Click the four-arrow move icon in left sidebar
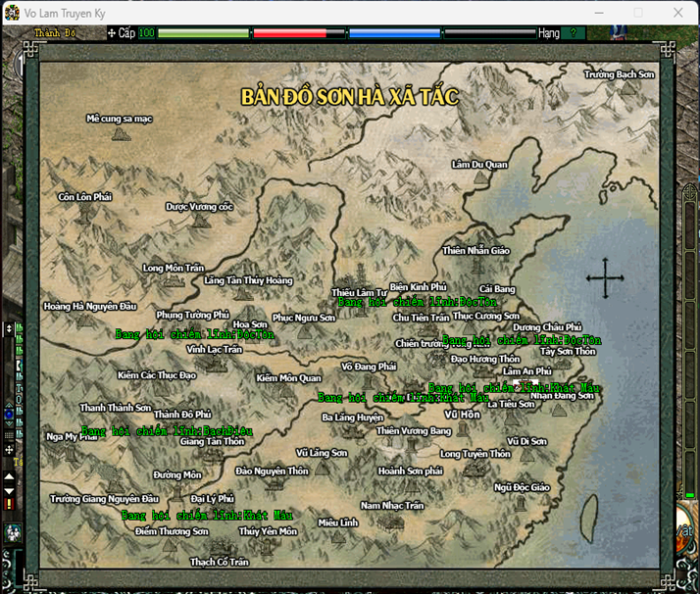 tap(9, 449)
